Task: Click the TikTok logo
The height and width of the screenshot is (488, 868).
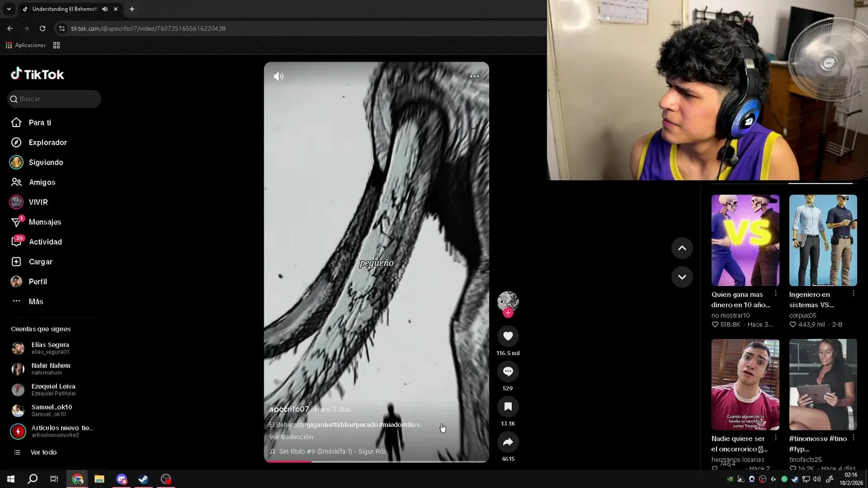Action: pos(37,74)
